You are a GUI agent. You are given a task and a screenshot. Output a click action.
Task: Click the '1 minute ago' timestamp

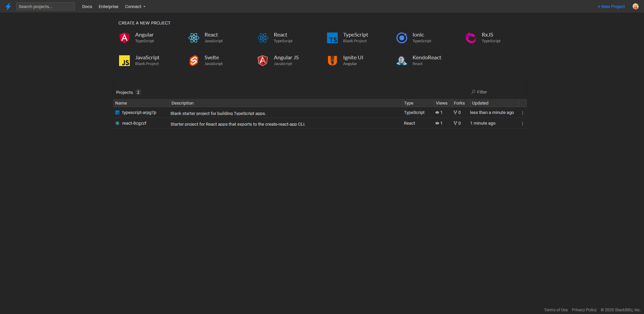pos(483,123)
